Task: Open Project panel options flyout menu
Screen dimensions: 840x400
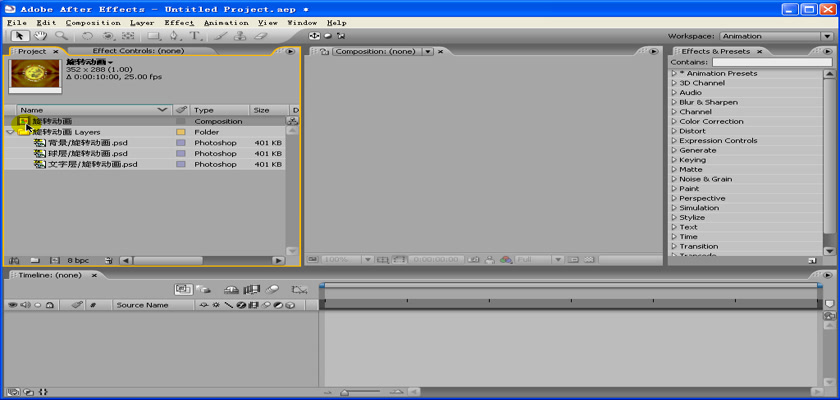Action: tap(290, 51)
